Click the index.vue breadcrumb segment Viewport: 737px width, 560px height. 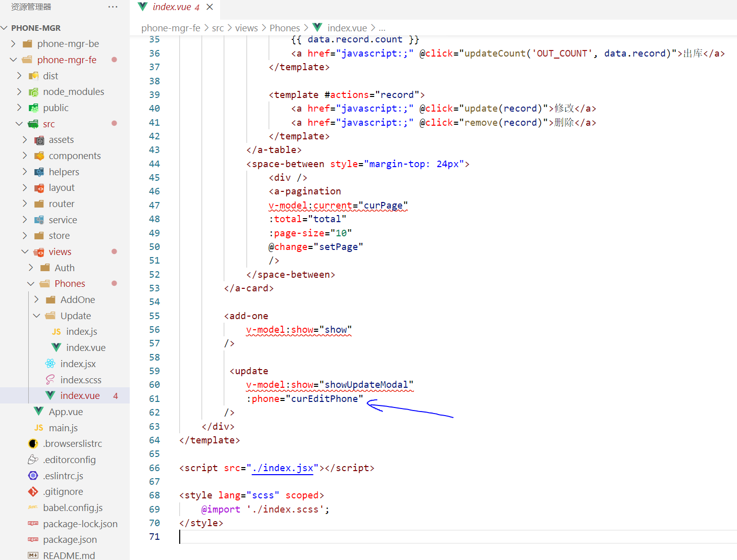point(347,28)
